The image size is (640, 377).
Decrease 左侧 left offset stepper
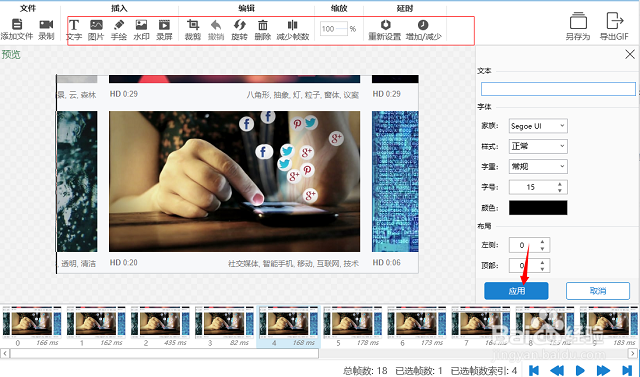tap(542, 248)
